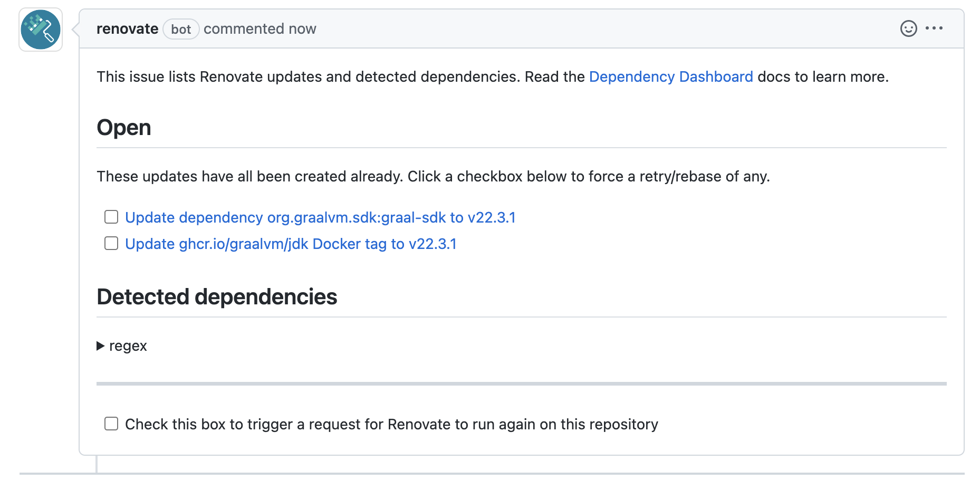Click the bot badge next to renovate
The width and height of the screenshot is (980, 480).
tap(181, 29)
